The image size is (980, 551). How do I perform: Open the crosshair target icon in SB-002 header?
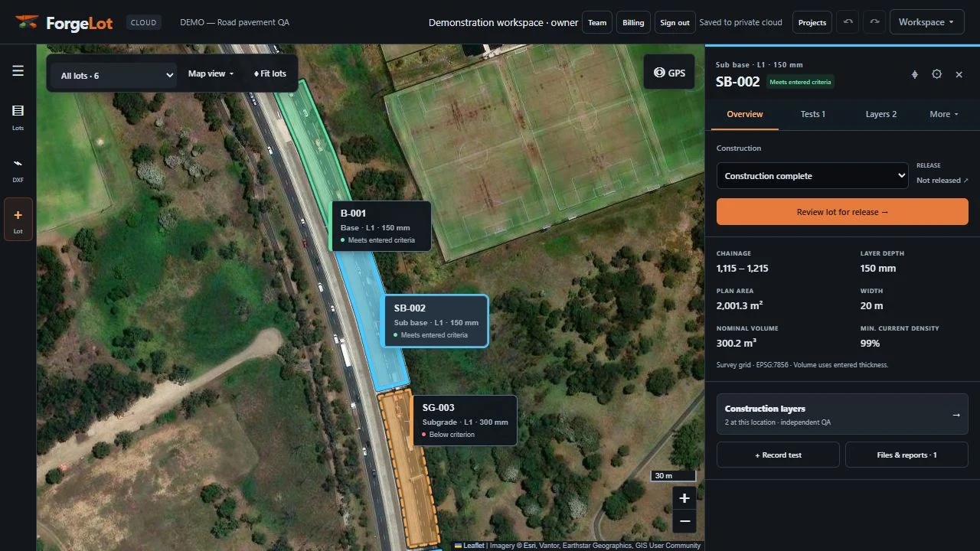coord(936,74)
